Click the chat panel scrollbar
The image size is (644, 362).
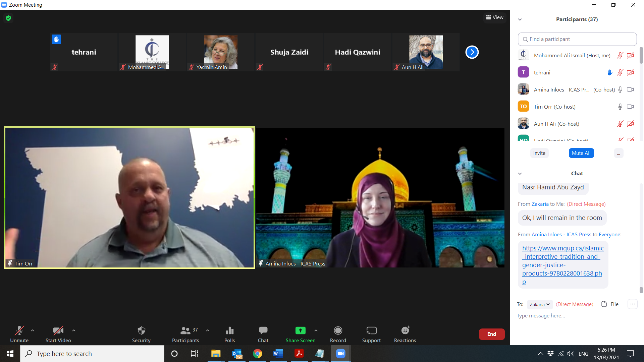click(x=641, y=290)
